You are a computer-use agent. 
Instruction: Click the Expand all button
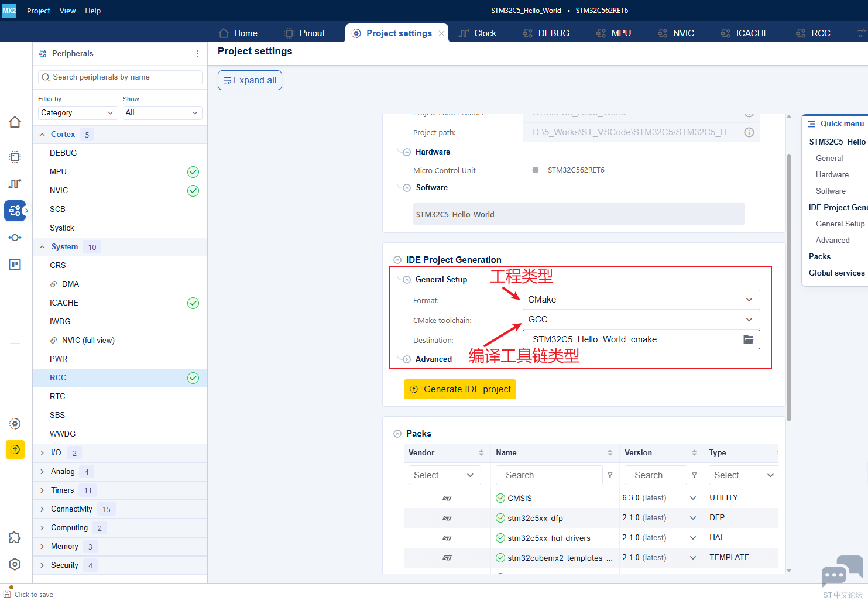[x=250, y=80]
